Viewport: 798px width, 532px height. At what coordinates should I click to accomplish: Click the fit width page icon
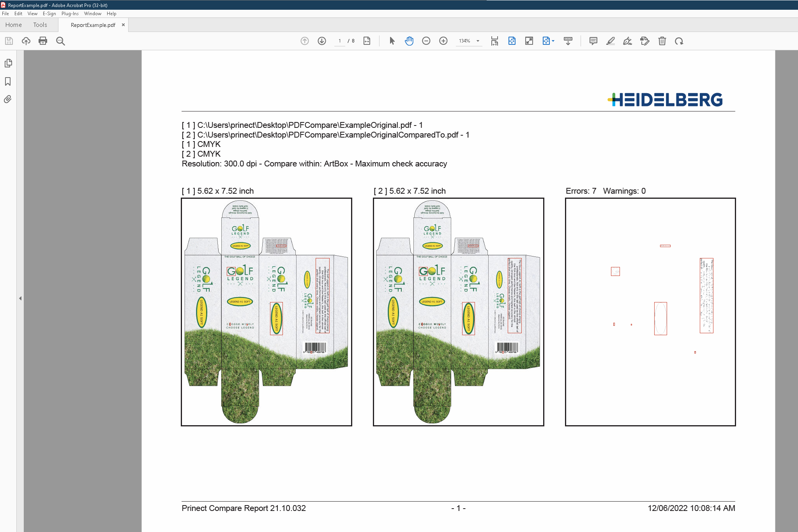point(367,41)
